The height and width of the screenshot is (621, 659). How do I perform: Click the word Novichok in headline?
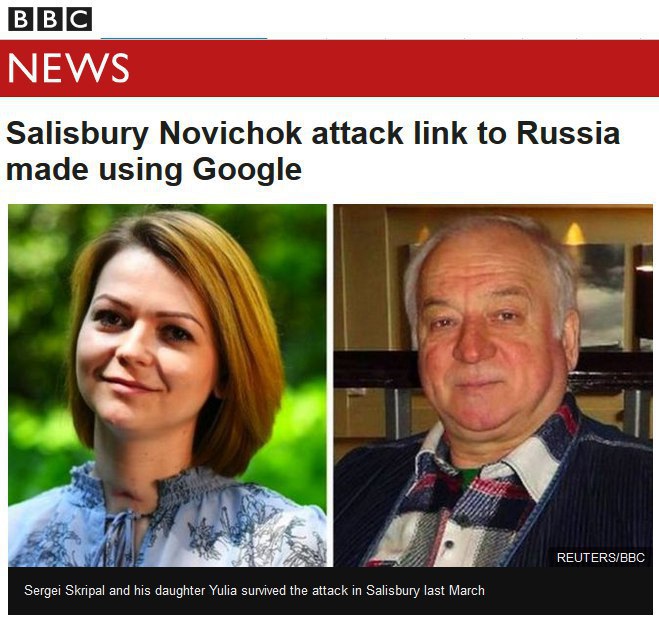click(x=231, y=133)
